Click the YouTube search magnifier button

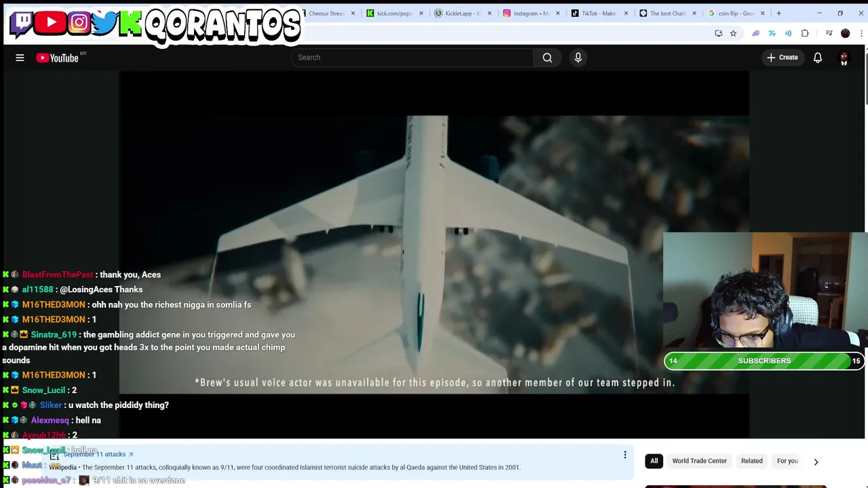click(x=547, y=58)
